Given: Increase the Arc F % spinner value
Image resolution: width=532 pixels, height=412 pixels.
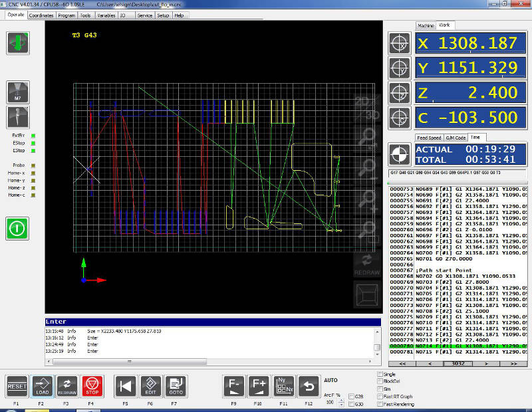Looking at the screenshot, I should (342, 400).
